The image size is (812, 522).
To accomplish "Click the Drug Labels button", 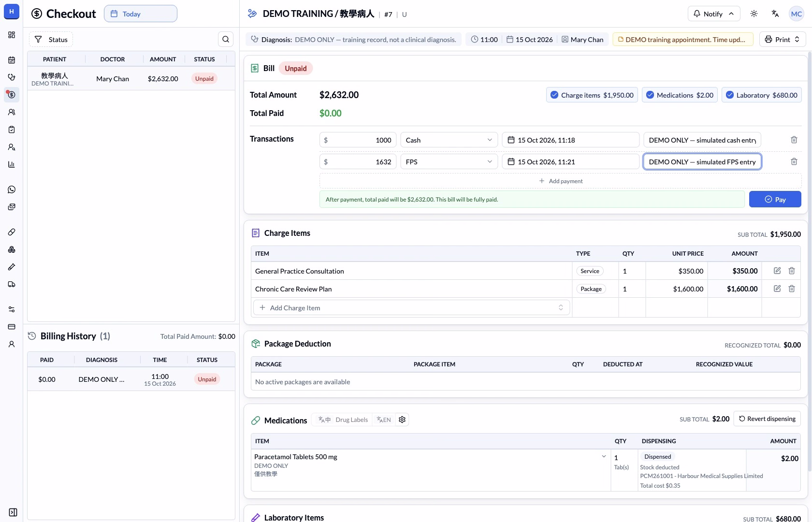I will [x=351, y=420].
